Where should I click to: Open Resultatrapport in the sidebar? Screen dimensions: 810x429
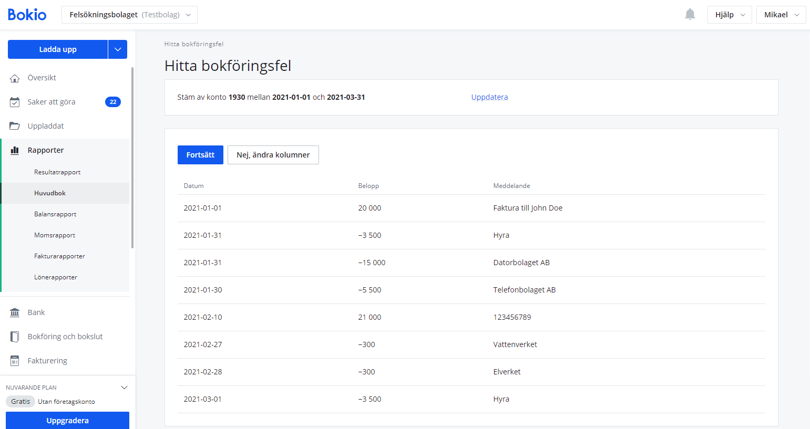point(57,172)
